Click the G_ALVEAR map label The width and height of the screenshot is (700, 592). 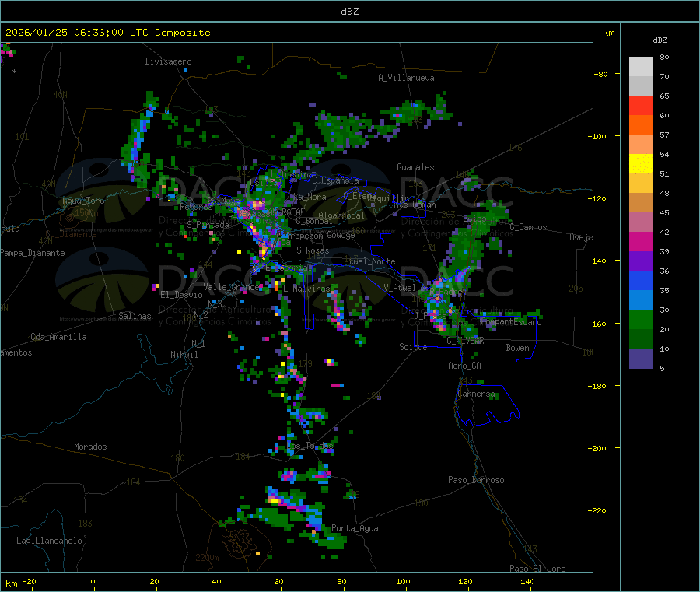click(x=465, y=340)
